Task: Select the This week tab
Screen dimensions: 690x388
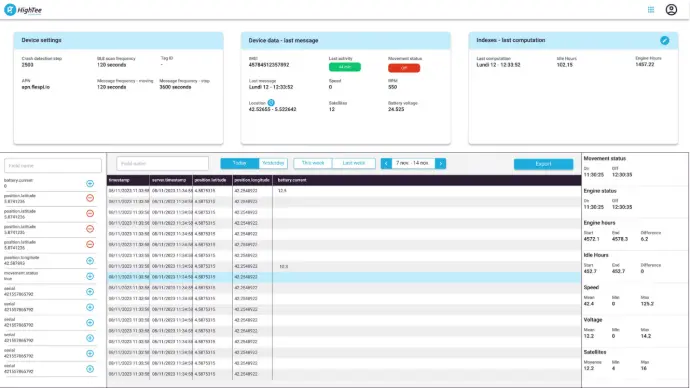Action: pyautogui.click(x=313, y=163)
